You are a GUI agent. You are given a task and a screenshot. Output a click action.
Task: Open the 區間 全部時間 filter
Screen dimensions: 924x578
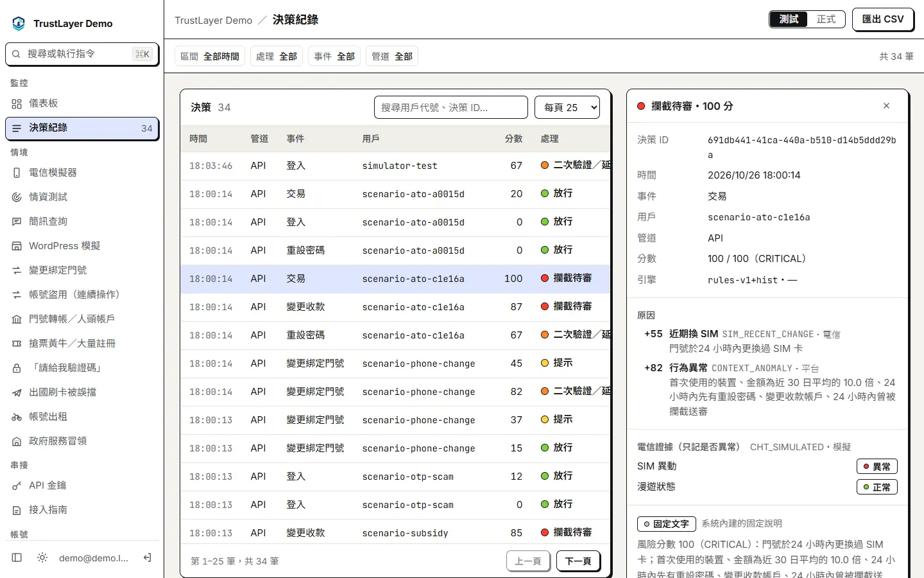tap(210, 57)
